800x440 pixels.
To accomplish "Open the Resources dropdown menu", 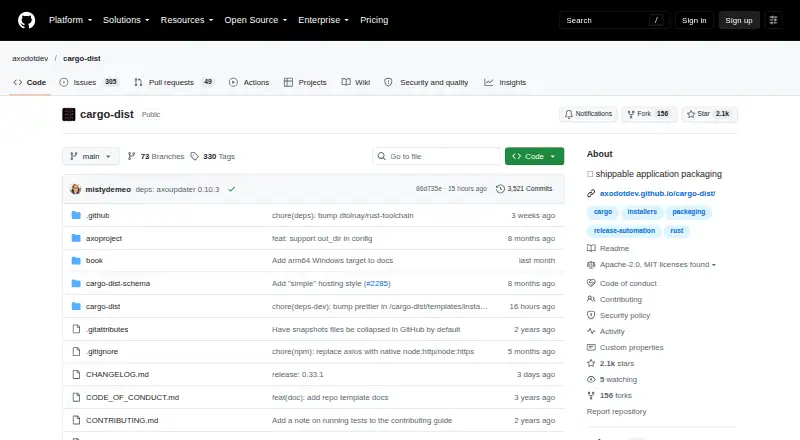I will [187, 20].
